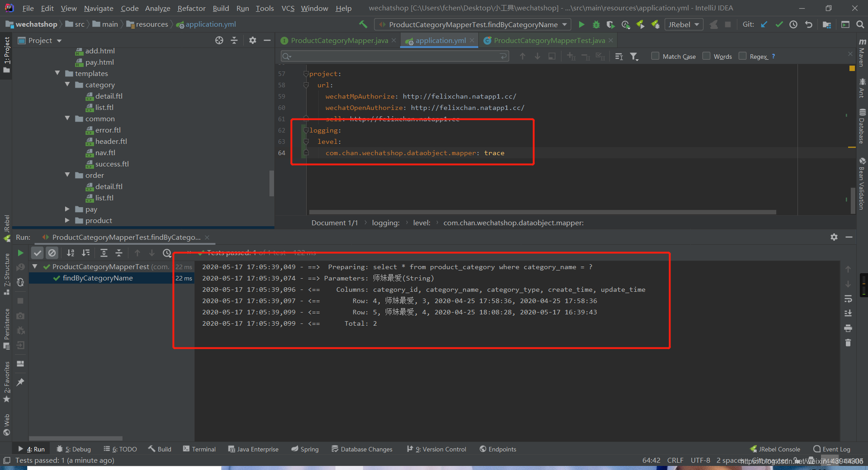Screen dimensions: 868x470
Task: Clear console with trash icon
Action: pyautogui.click(x=848, y=343)
